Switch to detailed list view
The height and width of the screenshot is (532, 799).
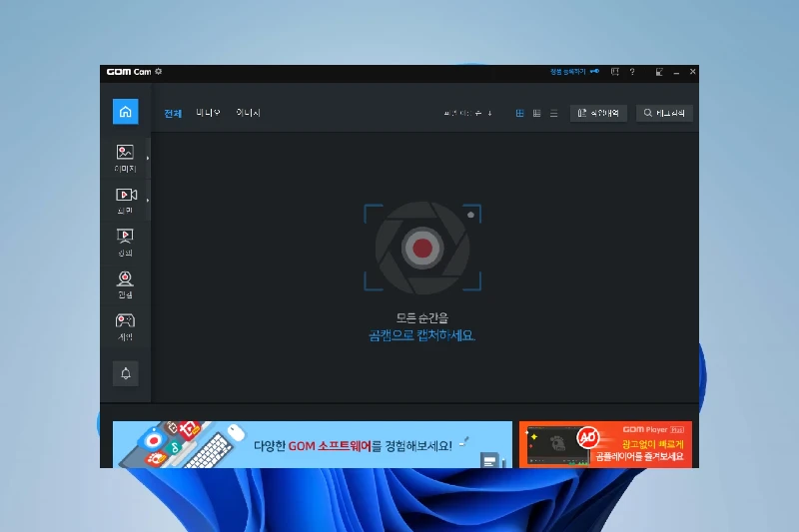point(536,113)
